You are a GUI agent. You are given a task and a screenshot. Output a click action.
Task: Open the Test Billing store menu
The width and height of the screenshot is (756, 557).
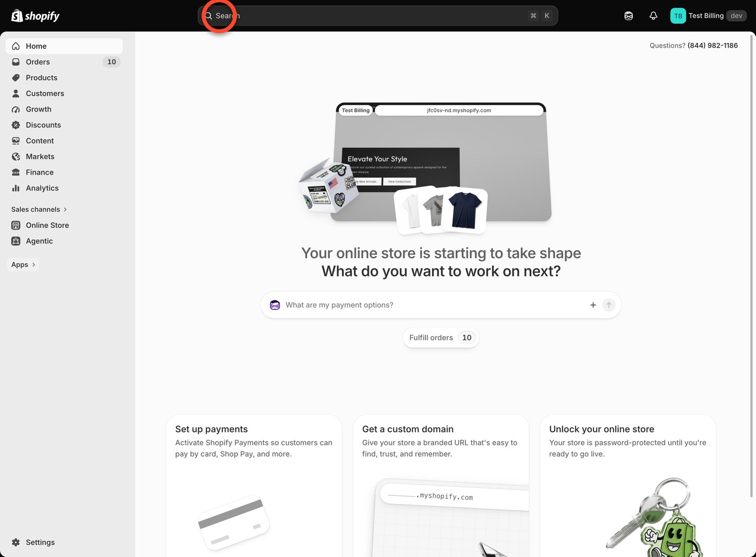click(x=708, y=16)
